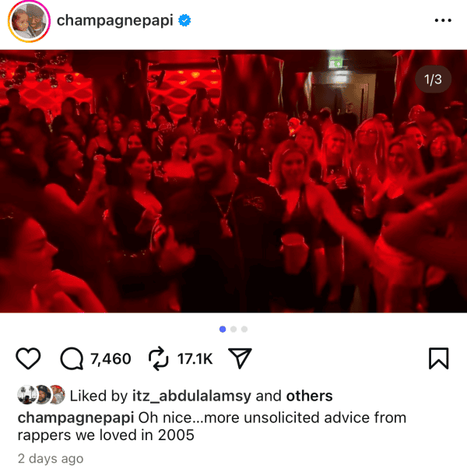
Task: Like the post with the heart icon
Action: [28, 358]
